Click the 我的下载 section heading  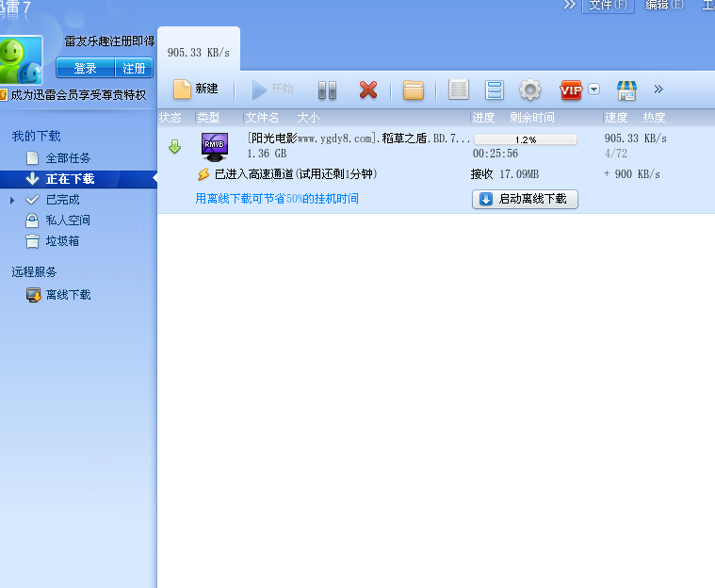[36, 136]
